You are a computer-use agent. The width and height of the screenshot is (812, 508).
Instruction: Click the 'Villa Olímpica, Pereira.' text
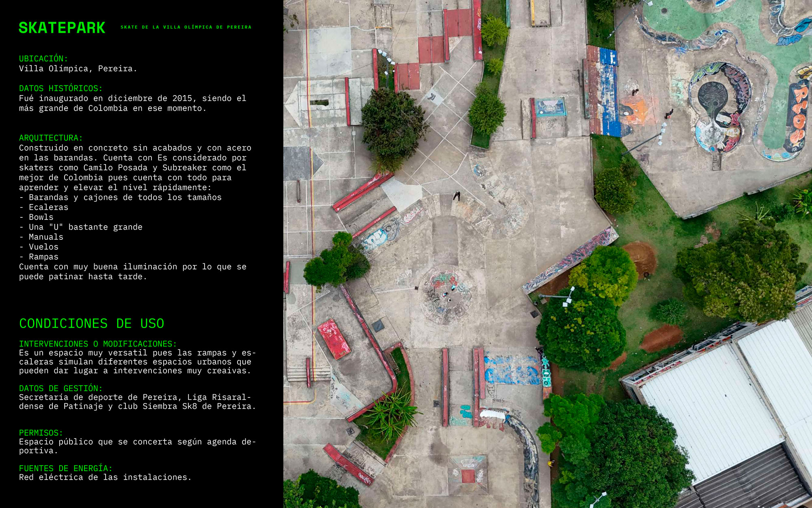pos(78,69)
